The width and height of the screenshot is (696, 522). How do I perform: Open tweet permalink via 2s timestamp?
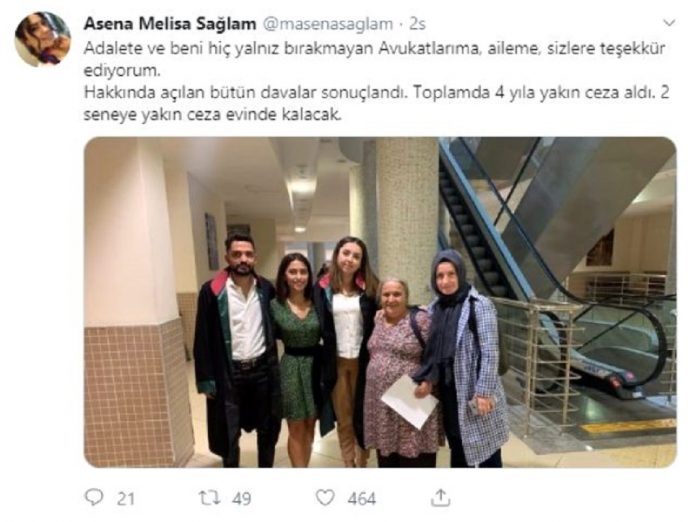tap(417, 24)
